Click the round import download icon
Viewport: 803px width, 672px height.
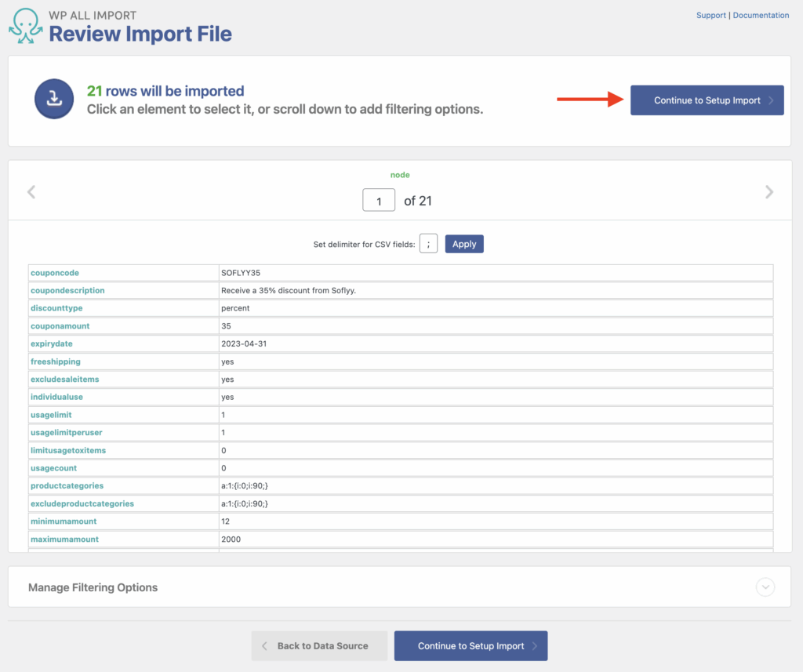pyautogui.click(x=54, y=99)
